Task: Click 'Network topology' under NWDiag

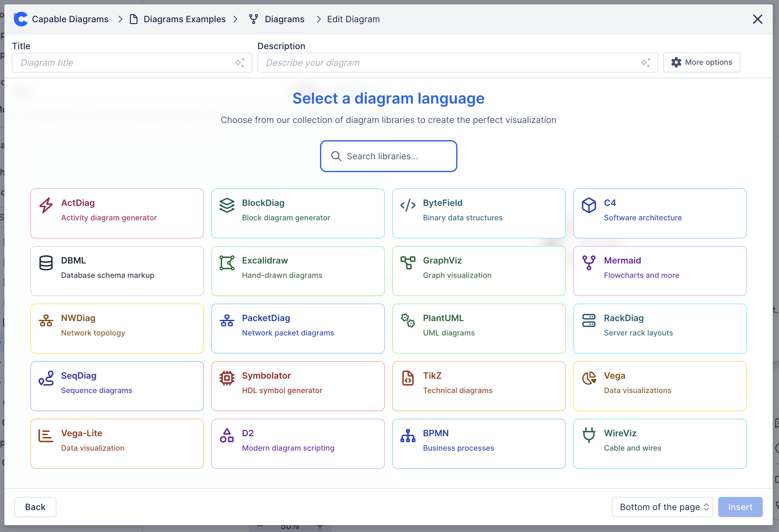Action: pyautogui.click(x=93, y=333)
